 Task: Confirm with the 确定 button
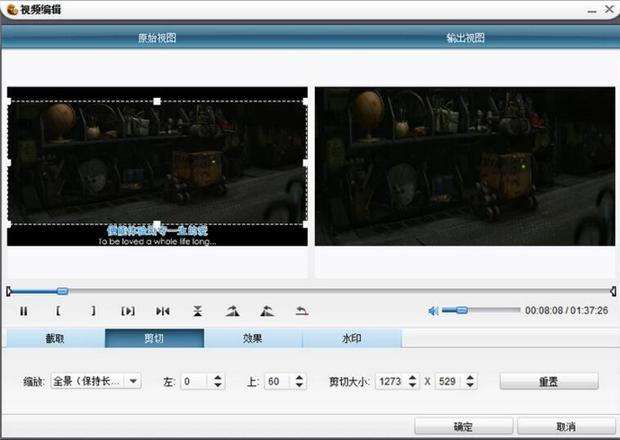pyautogui.click(x=463, y=427)
